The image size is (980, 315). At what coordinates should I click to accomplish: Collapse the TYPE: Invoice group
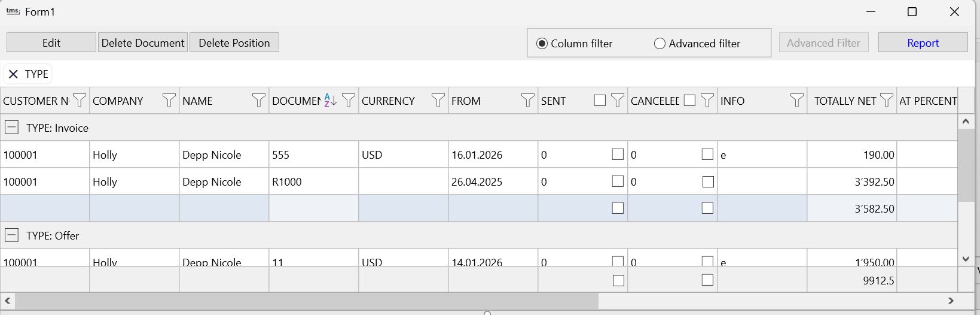[11, 128]
